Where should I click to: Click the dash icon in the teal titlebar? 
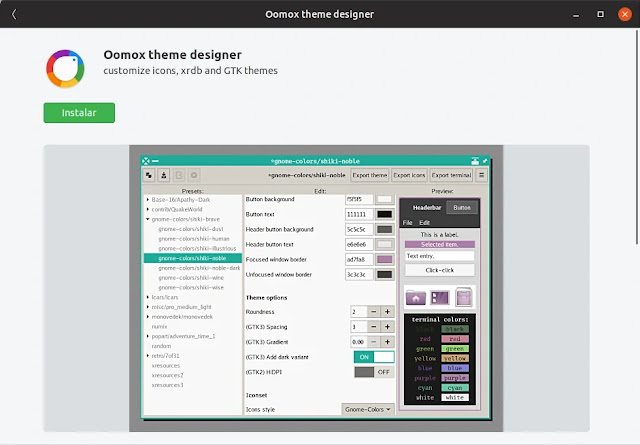[155, 161]
